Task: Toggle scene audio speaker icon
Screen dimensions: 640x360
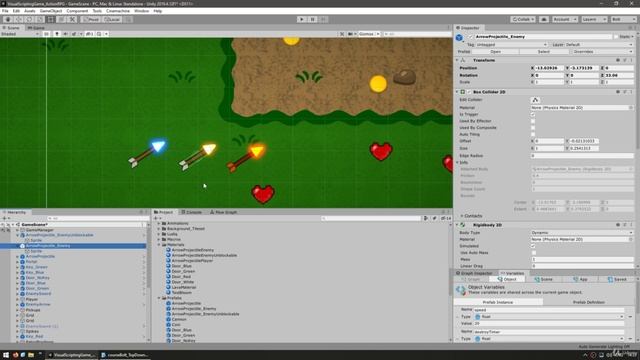Action: click(65, 34)
